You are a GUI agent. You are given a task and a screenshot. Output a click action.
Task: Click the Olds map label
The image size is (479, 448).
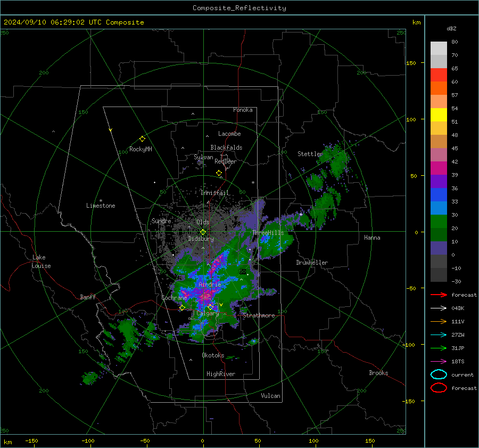203,222
